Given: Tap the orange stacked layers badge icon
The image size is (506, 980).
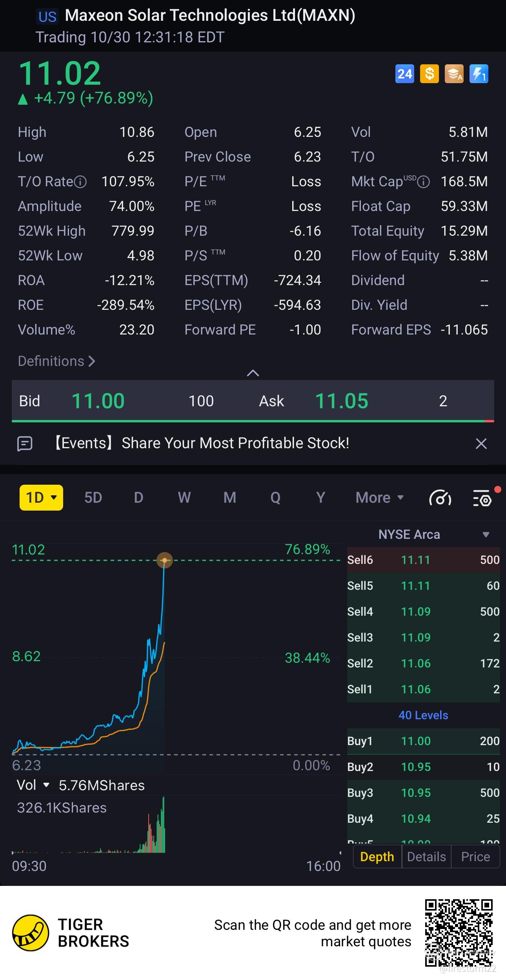Looking at the screenshot, I should pyautogui.click(x=454, y=74).
